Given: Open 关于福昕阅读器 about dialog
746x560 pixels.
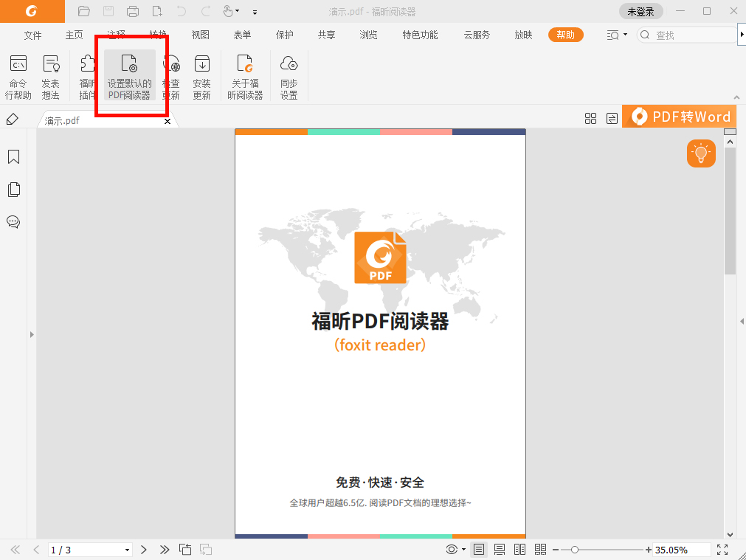Looking at the screenshot, I should pyautogui.click(x=245, y=74).
